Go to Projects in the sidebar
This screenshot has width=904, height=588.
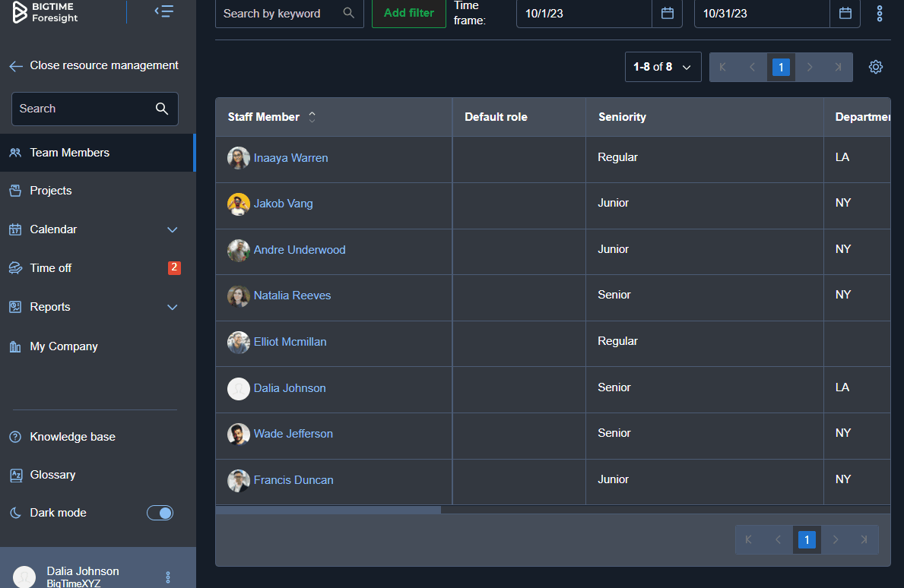51,191
